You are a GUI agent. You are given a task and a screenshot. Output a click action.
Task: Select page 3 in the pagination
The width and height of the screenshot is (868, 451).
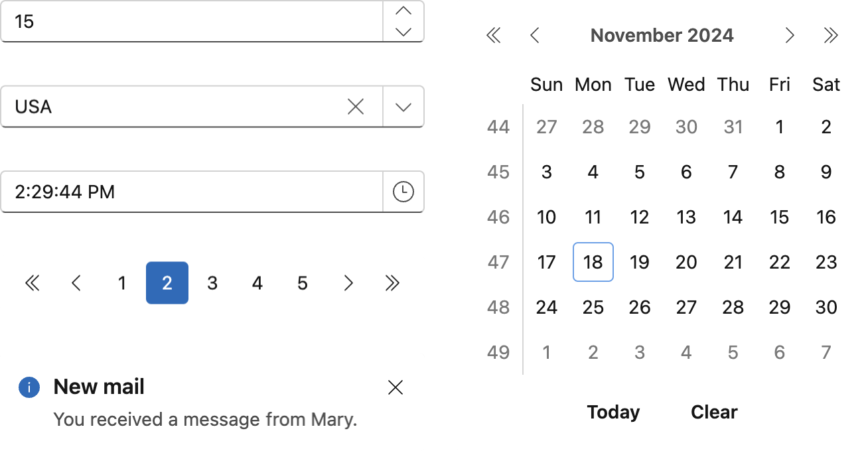click(212, 283)
